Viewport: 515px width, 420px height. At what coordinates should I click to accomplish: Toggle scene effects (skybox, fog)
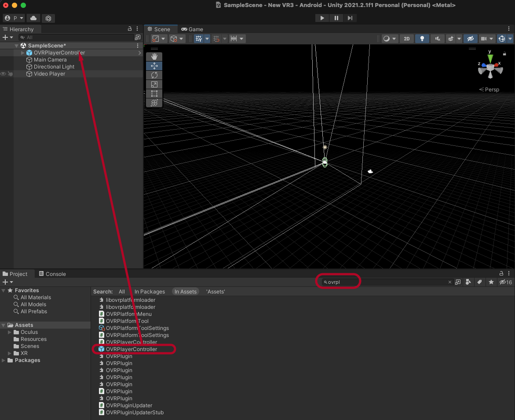tap(451, 39)
